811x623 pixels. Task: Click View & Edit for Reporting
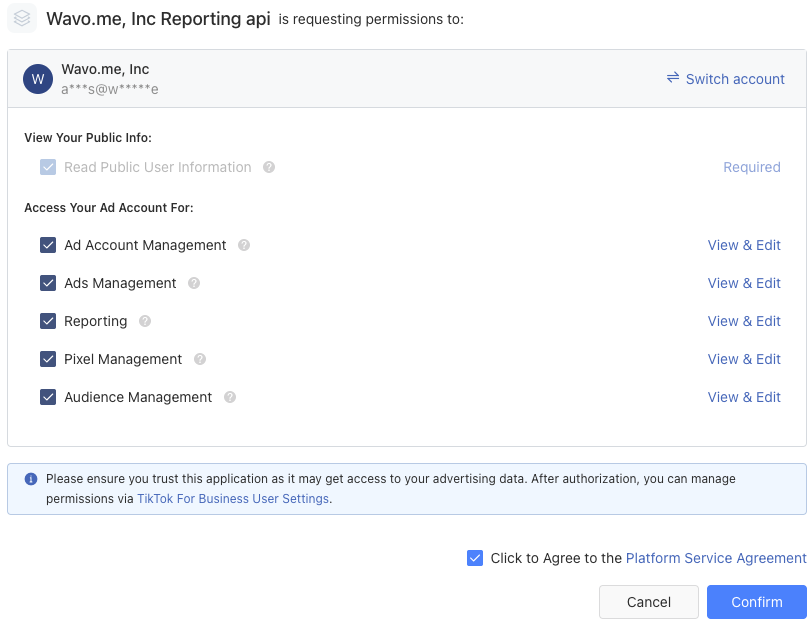(x=744, y=321)
